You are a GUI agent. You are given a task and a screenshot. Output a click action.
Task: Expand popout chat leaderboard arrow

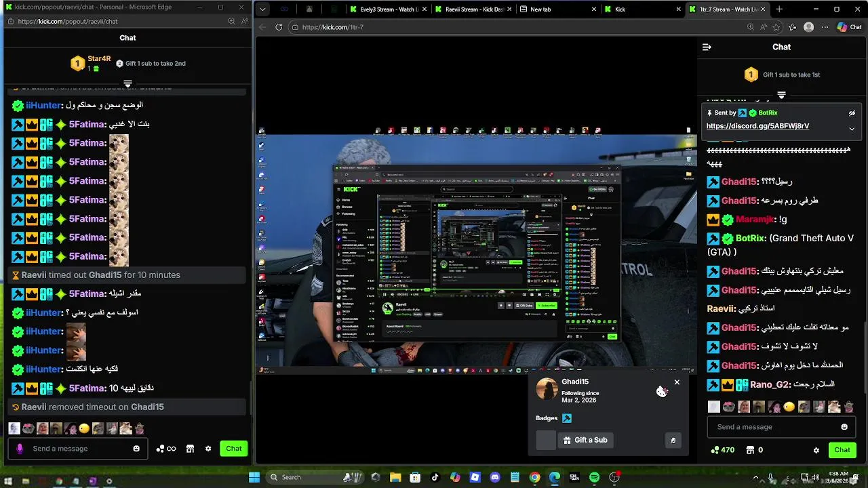127,84
